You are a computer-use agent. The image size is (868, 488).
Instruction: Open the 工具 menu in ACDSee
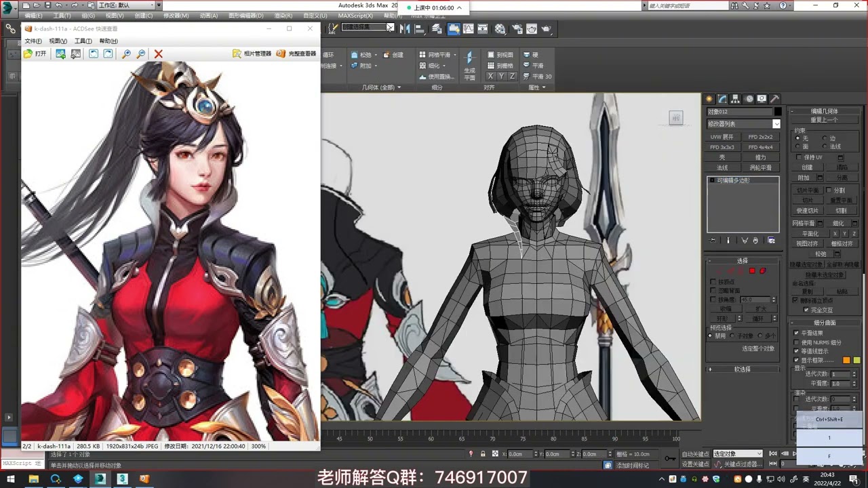click(83, 41)
